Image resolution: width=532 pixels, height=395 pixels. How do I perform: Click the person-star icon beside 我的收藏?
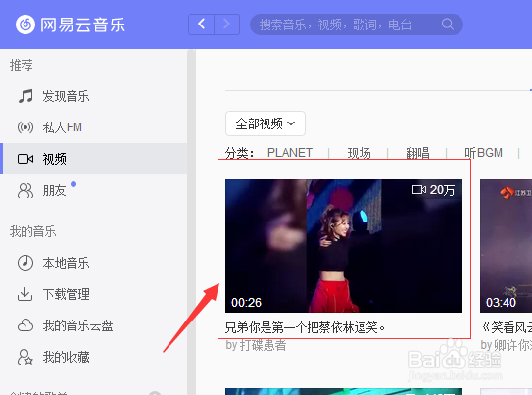(25, 357)
